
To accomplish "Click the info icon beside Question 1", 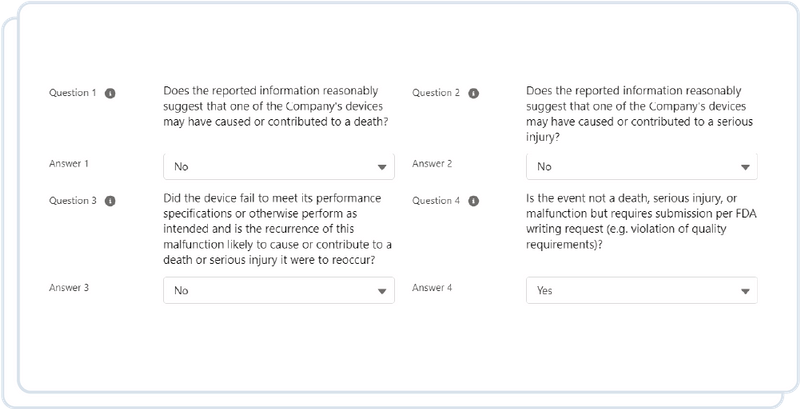I will click(110, 93).
